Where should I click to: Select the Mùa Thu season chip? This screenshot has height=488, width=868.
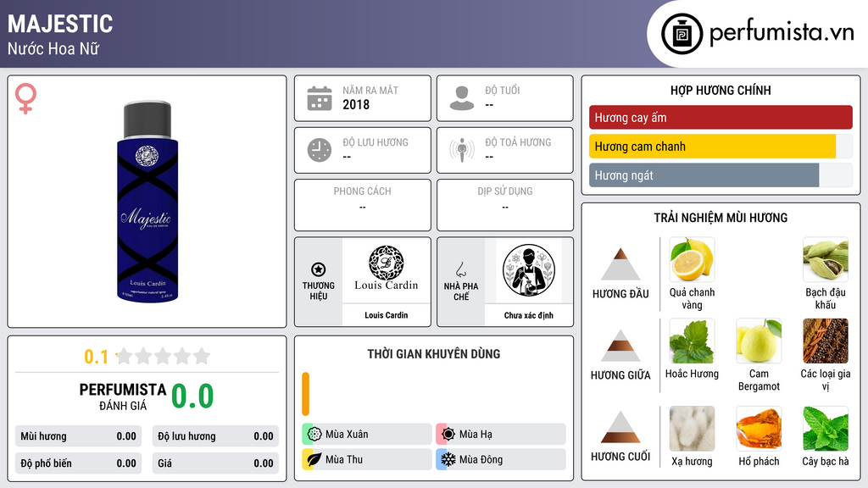pos(367,459)
